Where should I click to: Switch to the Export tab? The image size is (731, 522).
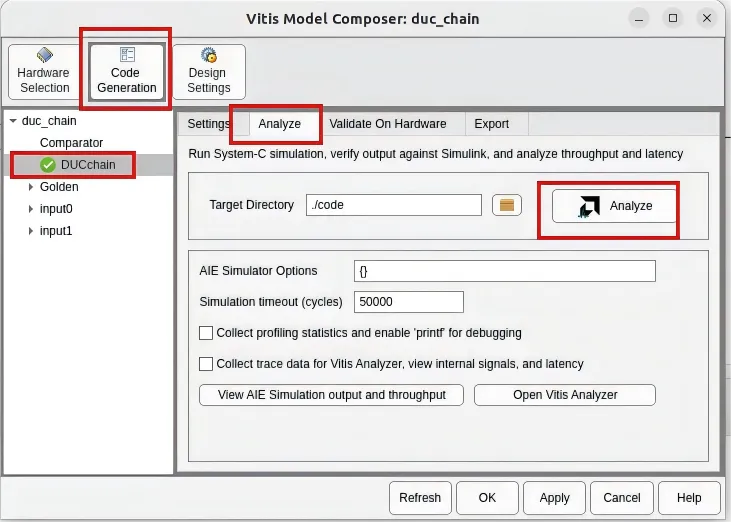click(x=491, y=124)
